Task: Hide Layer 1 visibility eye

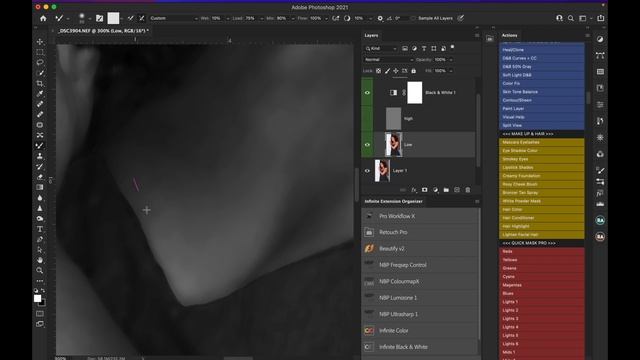Action: point(367,171)
